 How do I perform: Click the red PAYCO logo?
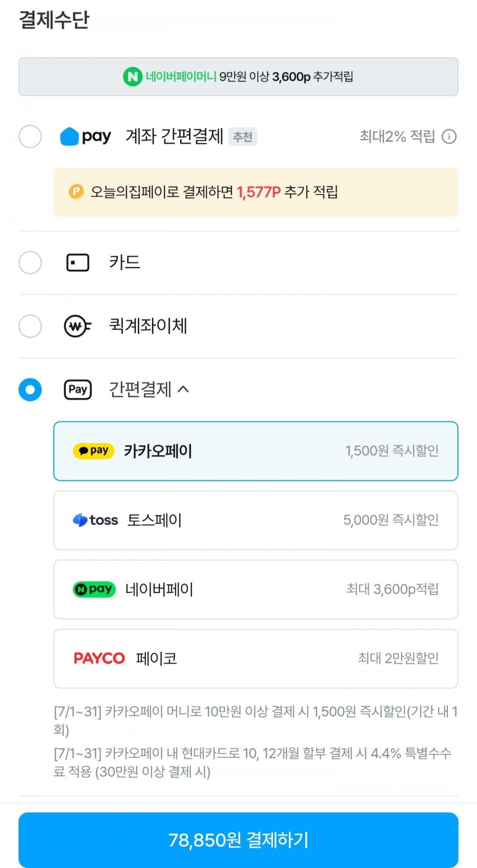coord(99,659)
